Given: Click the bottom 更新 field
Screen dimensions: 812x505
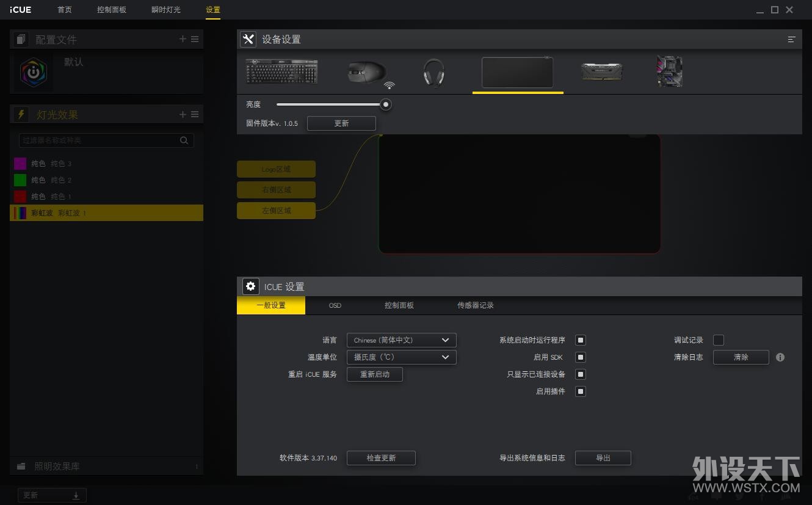Looking at the screenshot, I should click(52, 495).
